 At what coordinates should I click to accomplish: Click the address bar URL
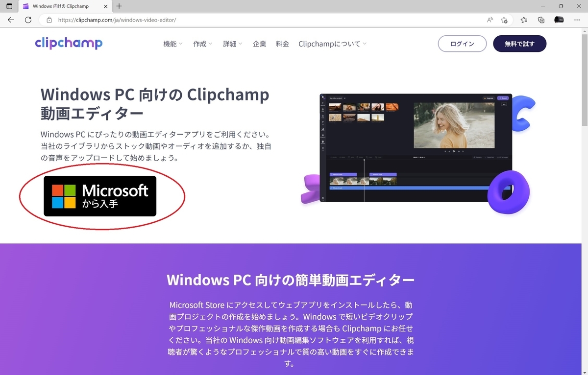point(117,20)
